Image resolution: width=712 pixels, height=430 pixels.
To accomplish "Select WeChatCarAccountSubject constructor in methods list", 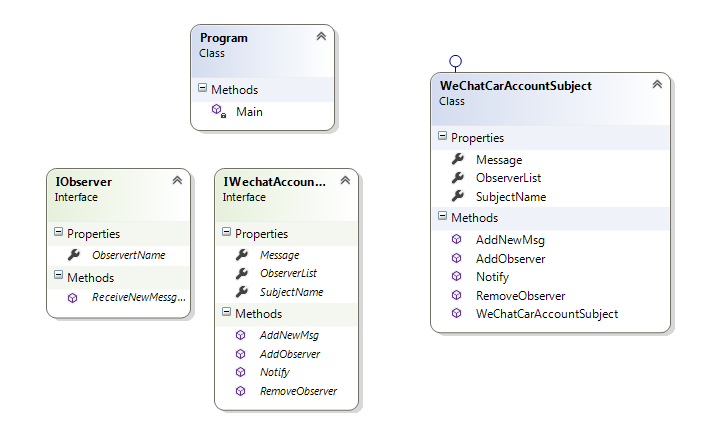I will (547, 314).
